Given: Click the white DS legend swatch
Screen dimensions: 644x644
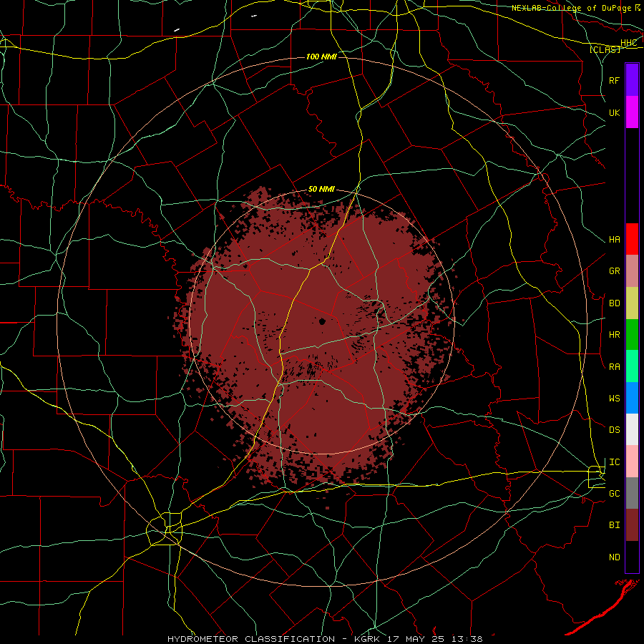Looking at the screenshot, I should click(x=632, y=429).
